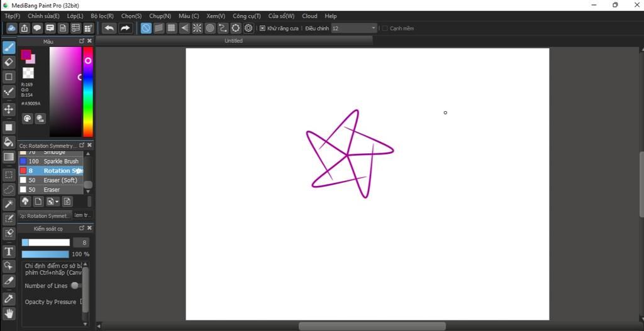Enable vanishing point snap

pyautogui.click(x=184, y=28)
